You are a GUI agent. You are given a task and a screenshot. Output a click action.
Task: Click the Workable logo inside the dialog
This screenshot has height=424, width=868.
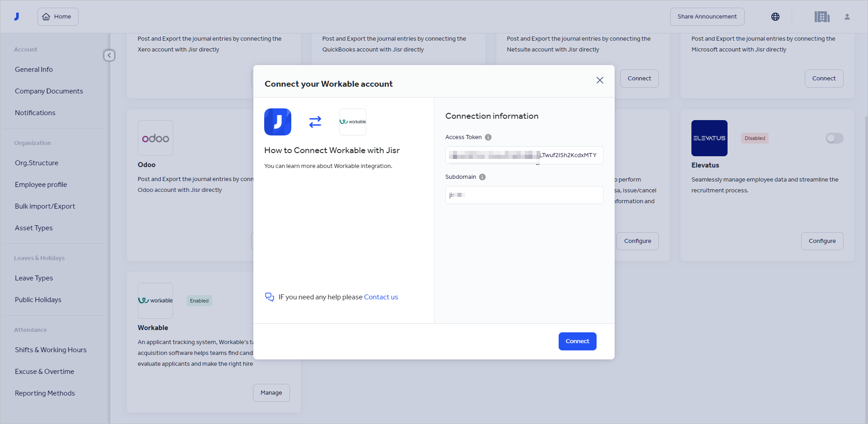click(x=352, y=121)
